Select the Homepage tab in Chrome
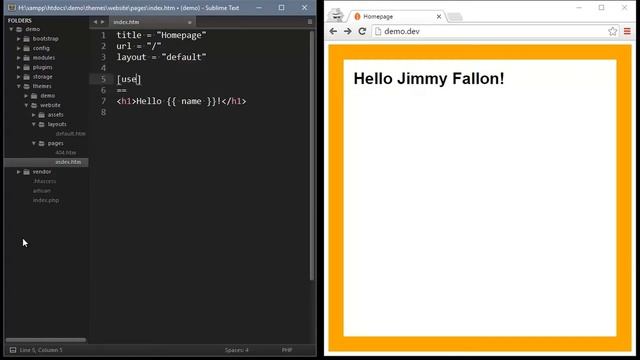640x360 pixels. tap(396, 17)
